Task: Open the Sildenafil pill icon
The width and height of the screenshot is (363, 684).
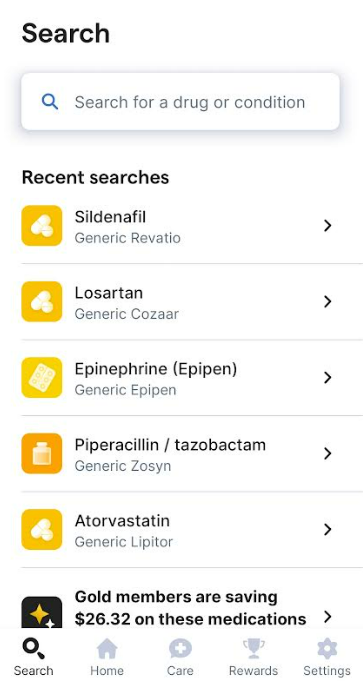Action: coord(42,226)
